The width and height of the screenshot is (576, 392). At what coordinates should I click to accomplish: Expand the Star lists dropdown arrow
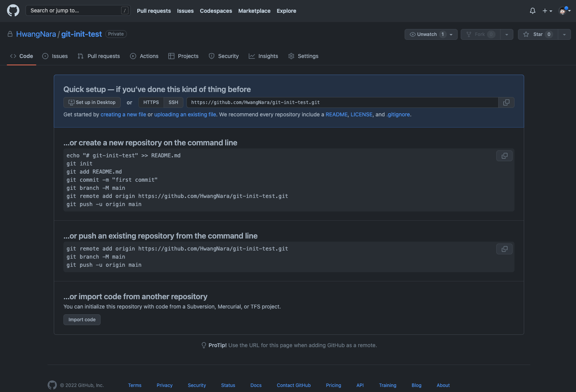(564, 34)
